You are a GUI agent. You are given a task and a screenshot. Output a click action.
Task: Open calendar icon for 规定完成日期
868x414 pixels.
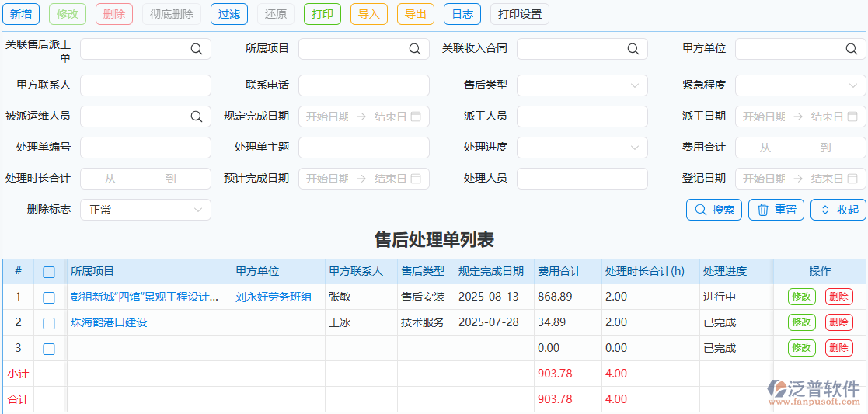tap(417, 117)
